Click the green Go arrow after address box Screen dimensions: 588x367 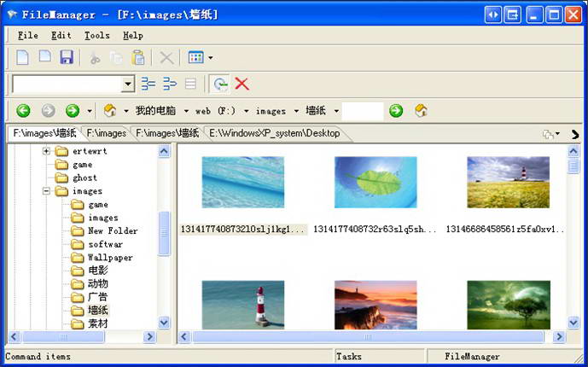click(396, 110)
